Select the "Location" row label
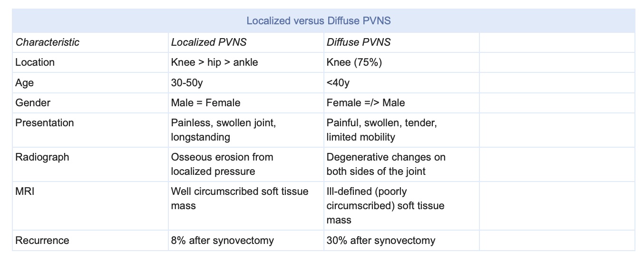 click(35, 62)
